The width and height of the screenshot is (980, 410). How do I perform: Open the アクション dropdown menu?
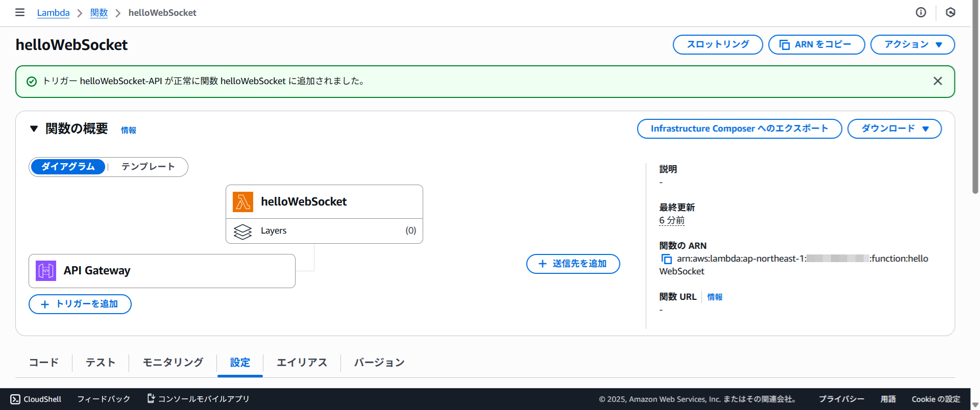pyautogui.click(x=912, y=44)
